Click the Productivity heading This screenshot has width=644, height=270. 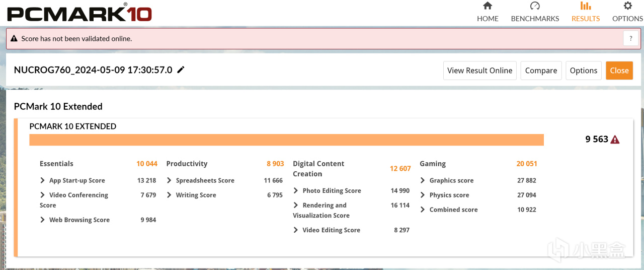187,164
